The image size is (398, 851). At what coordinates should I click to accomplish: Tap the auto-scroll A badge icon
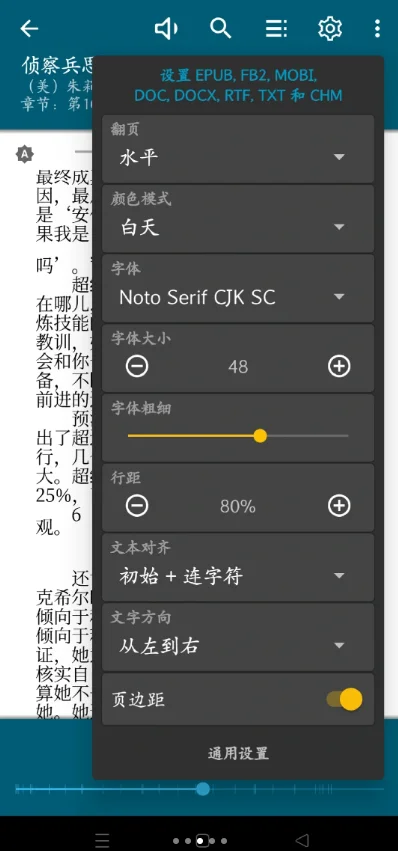(24, 155)
